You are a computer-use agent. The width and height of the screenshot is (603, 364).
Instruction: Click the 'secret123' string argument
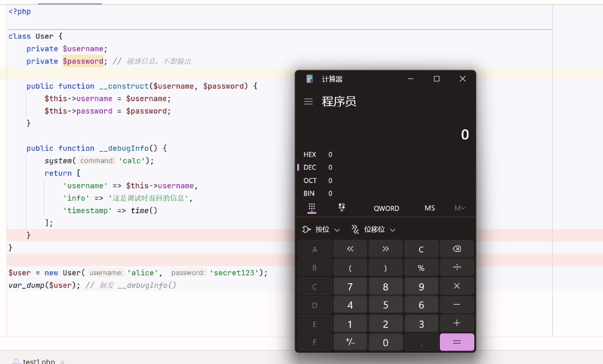(x=234, y=273)
